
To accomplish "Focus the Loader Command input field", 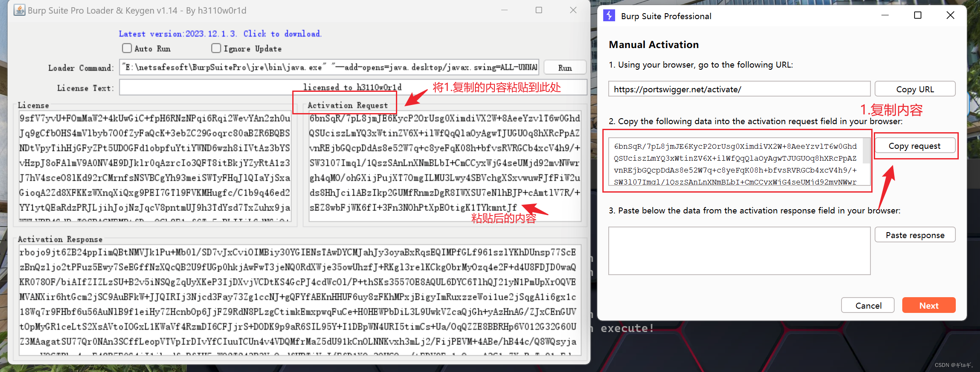I will [329, 67].
